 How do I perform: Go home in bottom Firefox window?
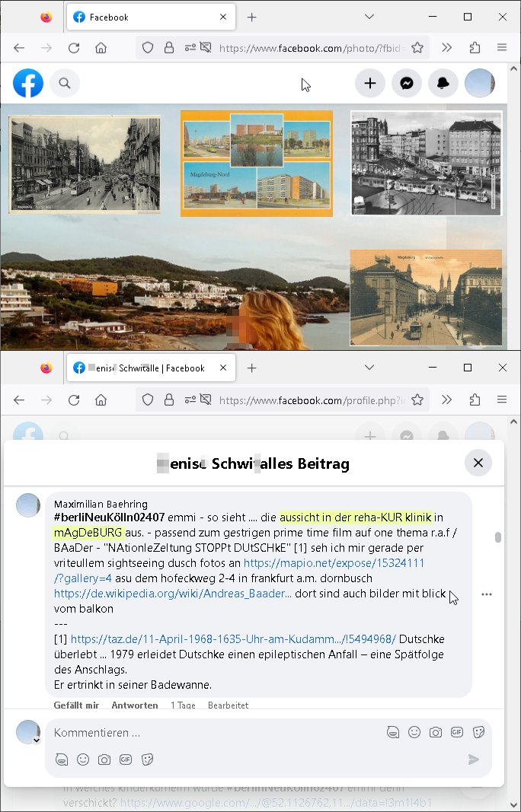pos(101,400)
